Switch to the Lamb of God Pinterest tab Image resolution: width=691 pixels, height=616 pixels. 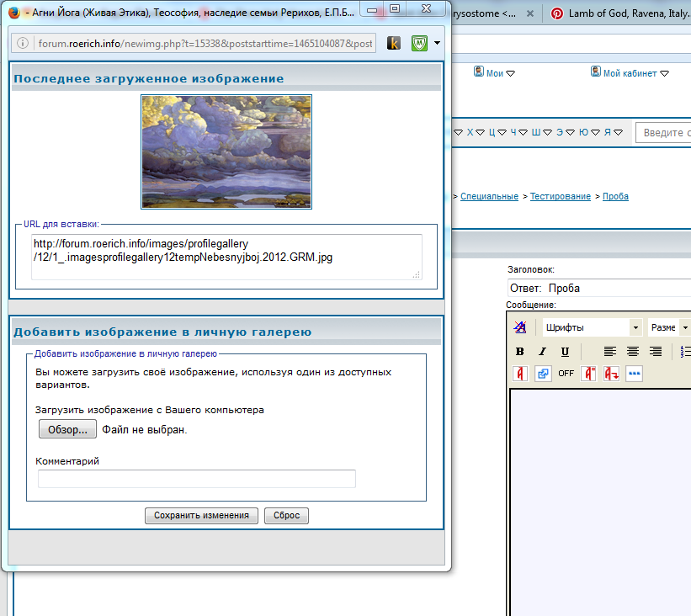coord(620,14)
